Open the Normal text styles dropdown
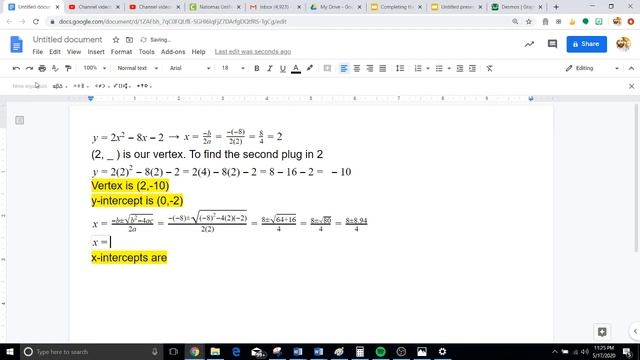The height and width of the screenshot is (360, 640). click(138, 68)
